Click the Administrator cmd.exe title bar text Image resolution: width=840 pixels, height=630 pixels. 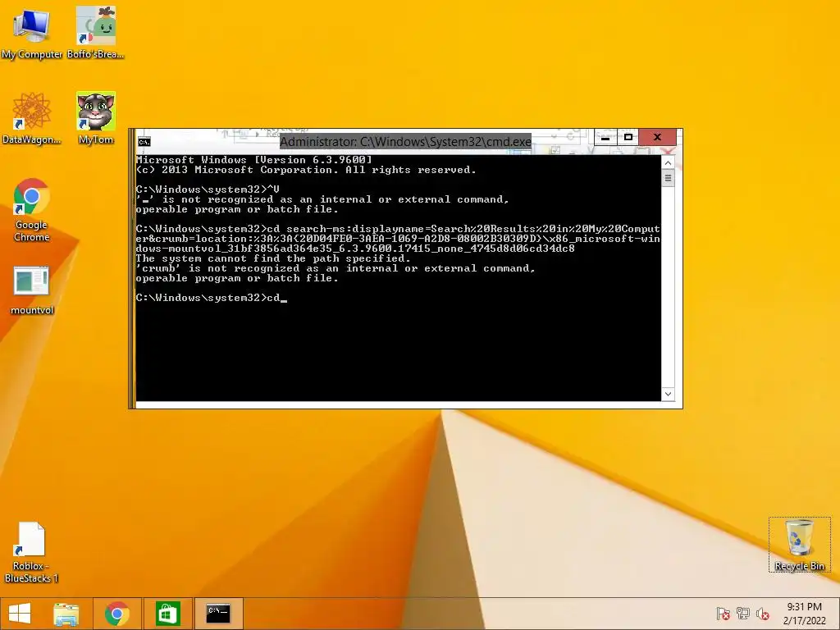pyautogui.click(x=405, y=142)
